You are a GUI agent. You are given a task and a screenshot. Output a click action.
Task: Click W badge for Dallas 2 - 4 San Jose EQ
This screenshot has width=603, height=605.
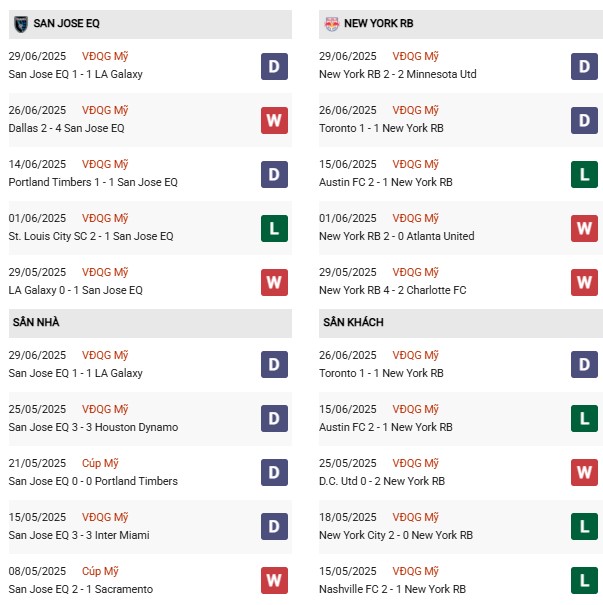pos(274,120)
